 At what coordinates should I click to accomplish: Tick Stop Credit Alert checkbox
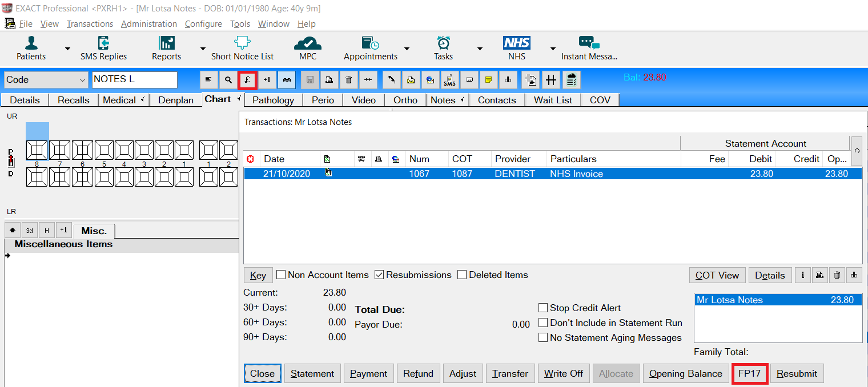pyautogui.click(x=543, y=308)
